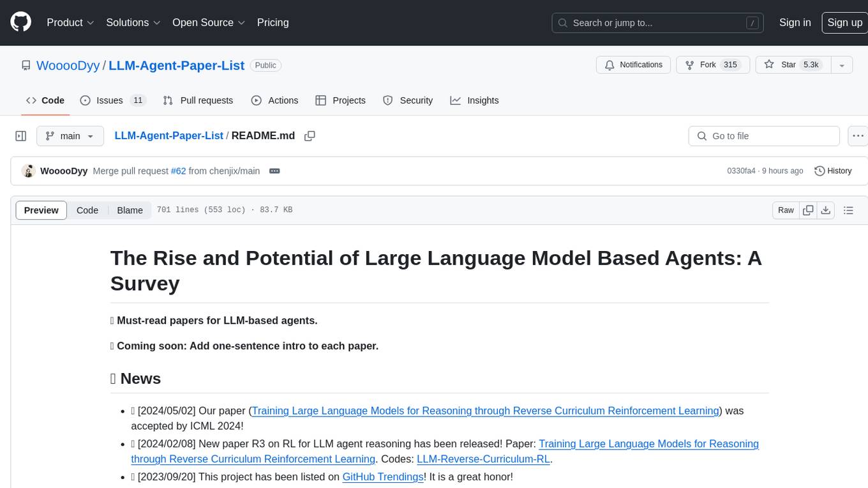Open the ICML 2024 accepted paper link
Image resolution: width=868 pixels, height=488 pixels.
pyautogui.click(x=486, y=411)
